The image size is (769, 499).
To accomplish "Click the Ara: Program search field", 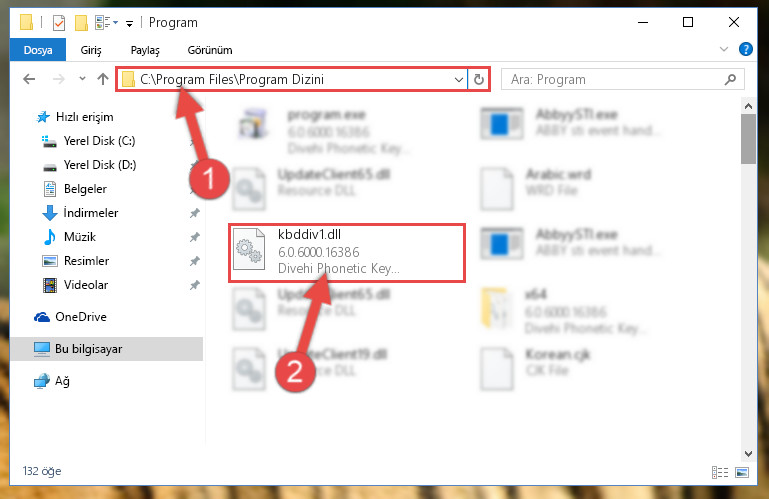I will tap(615, 79).
